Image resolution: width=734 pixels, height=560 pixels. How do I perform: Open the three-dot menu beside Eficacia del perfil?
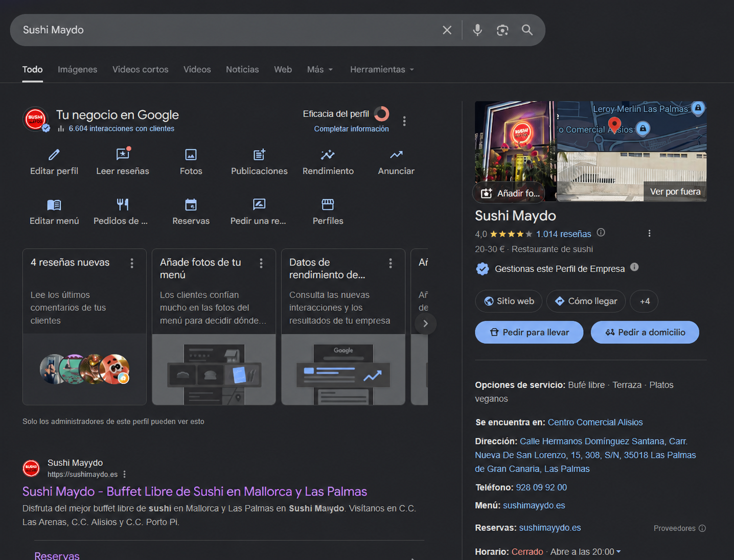pos(404,121)
